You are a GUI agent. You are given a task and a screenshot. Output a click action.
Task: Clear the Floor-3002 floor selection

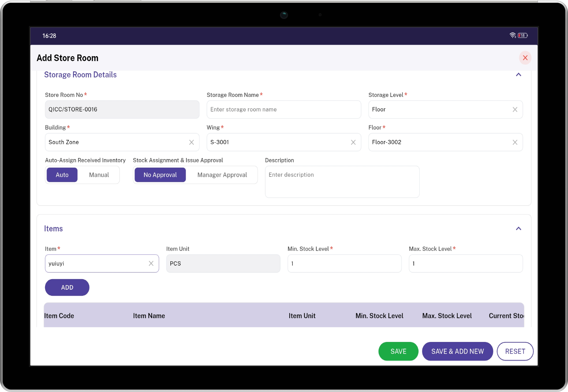[x=515, y=142]
